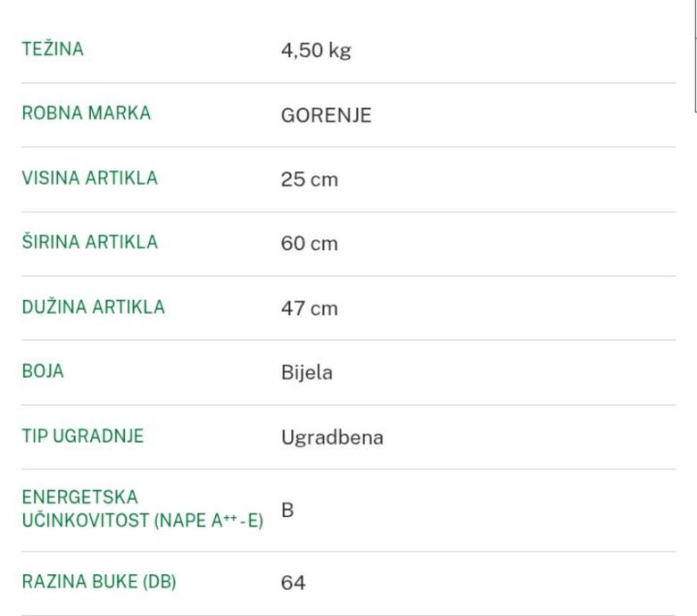This screenshot has height=616, width=697.
Task: Click the TEŽINA specification label
Action: (53, 50)
